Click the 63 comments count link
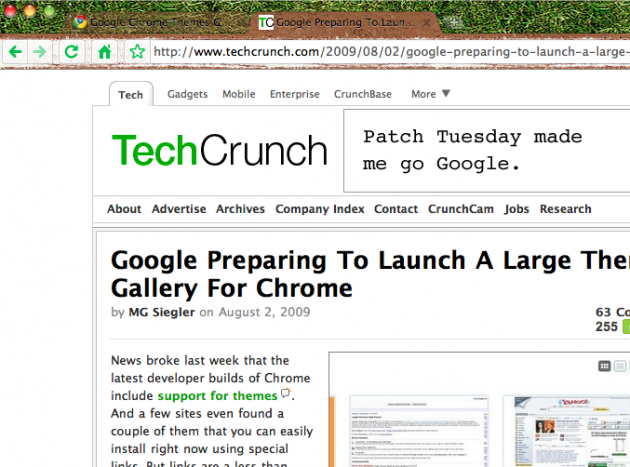Image resolution: width=630 pixels, height=467 pixels. click(x=612, y=312)
